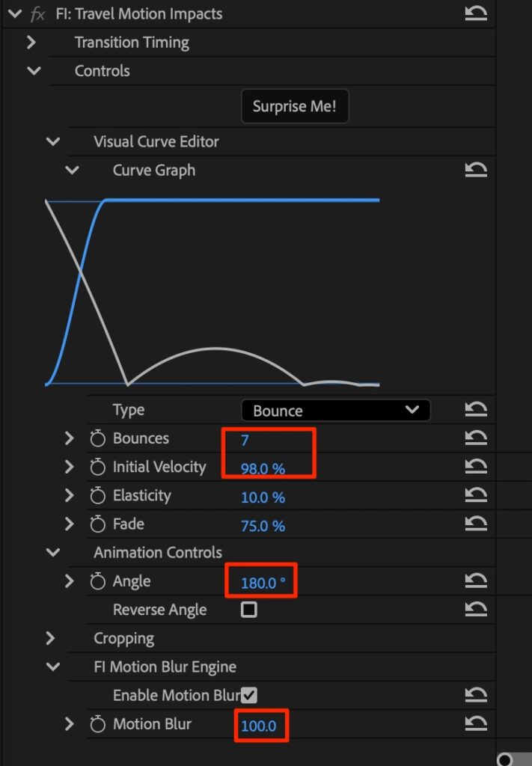Viewport: 532px width, 766px height.
Task: Click the Fade value 75.0 %
Action: point(263,526)
